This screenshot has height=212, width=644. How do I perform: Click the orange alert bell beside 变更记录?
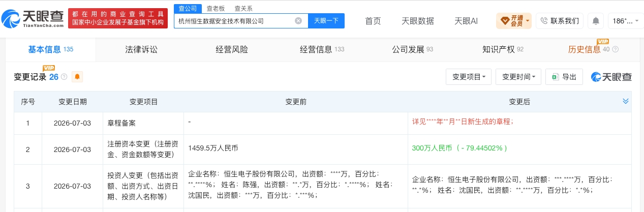pyautogui.click(x=77, y=77)
